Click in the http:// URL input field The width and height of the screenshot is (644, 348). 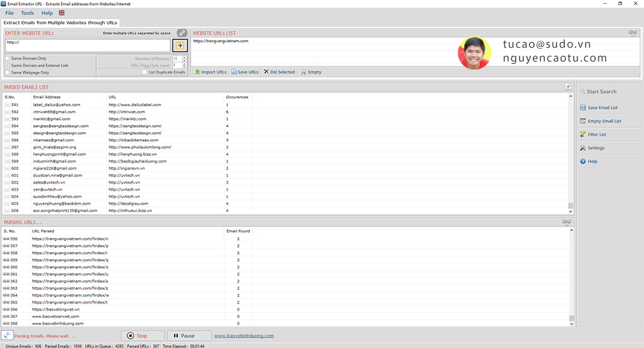(87, 45)
